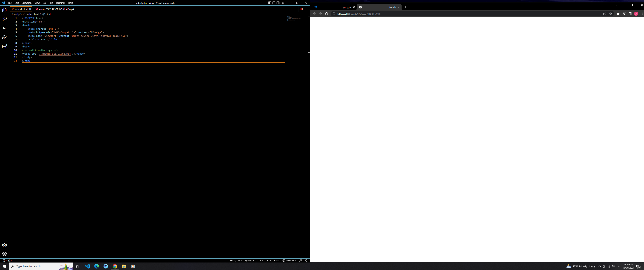Click the split editor right icon
The width and height of the screenshot is (644, 270).
301,9
